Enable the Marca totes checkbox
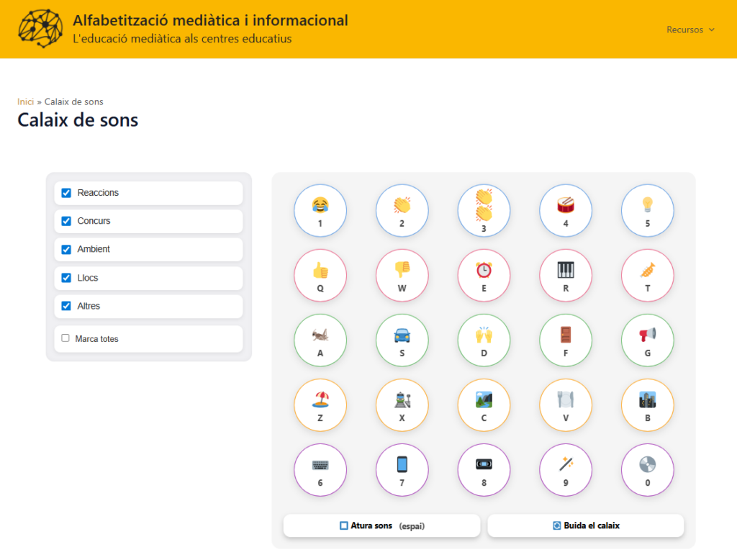The width and height of the screenshot is (737, 560). point(66,338)
